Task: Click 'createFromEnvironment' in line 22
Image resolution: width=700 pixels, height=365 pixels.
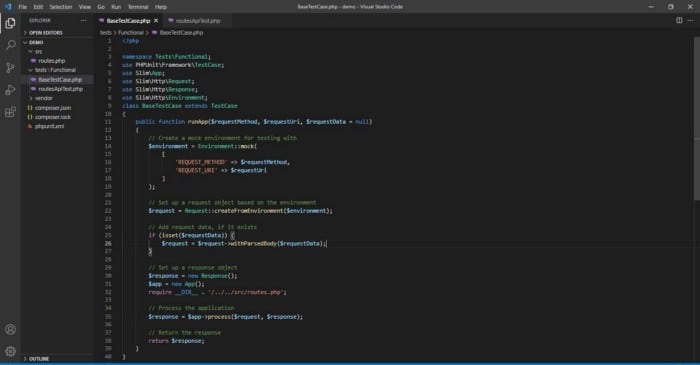Action: tap(249, 211)
